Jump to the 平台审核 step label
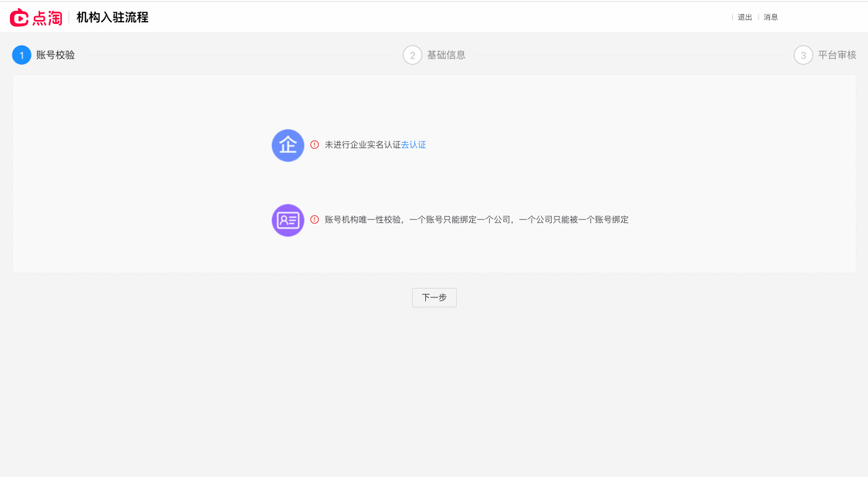 837,55
